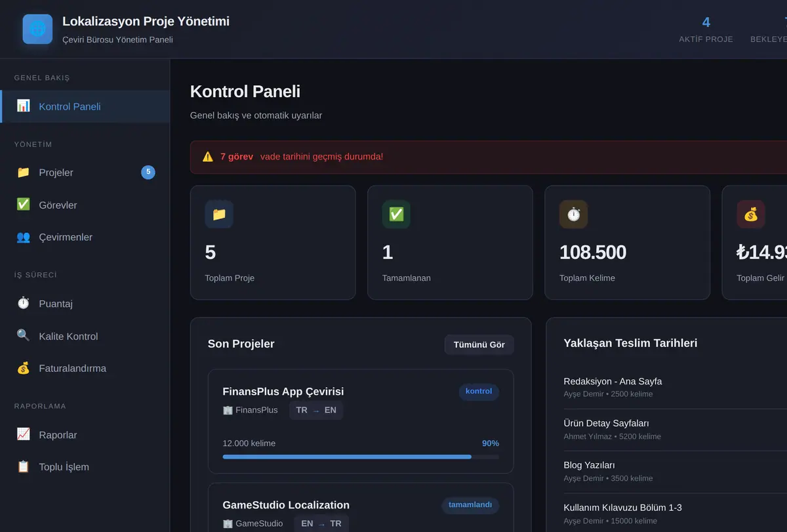
Task: Click the kontrol status tag on FinansPlus
Action: 479,392
